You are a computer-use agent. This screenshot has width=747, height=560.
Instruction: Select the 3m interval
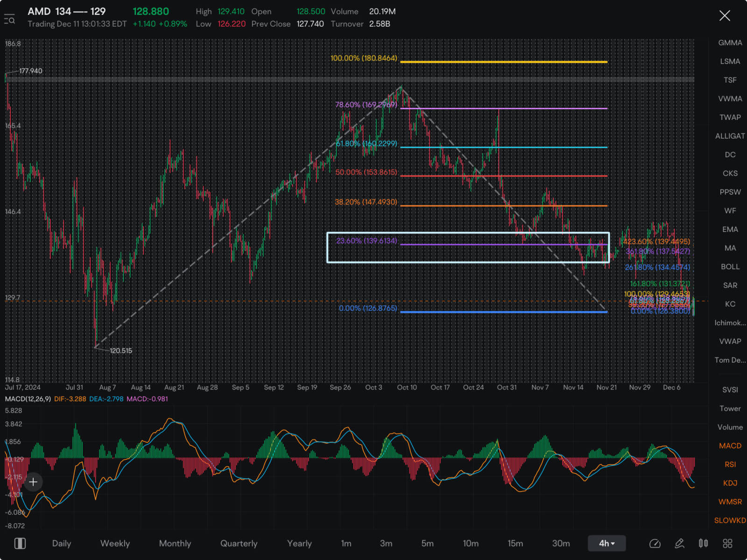tap(386, 543)
